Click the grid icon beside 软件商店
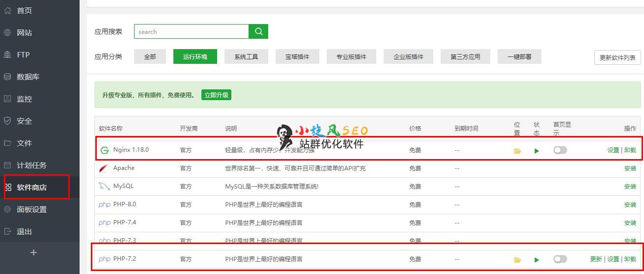This screenshot has height=274, width=644. point(8,187)
